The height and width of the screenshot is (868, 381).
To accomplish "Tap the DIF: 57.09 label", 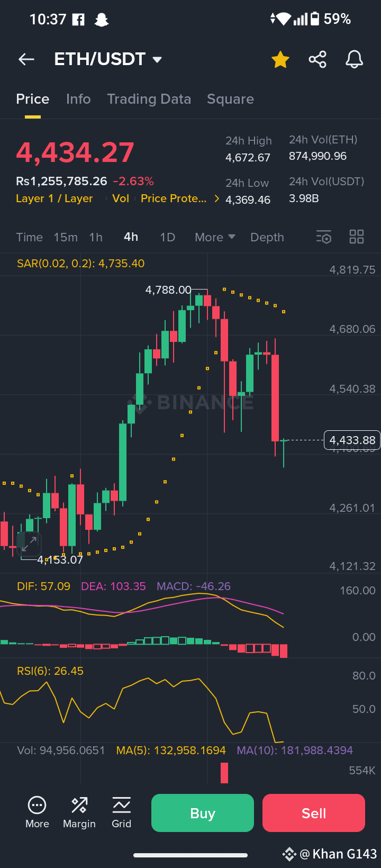I will (x=43, y=586).
